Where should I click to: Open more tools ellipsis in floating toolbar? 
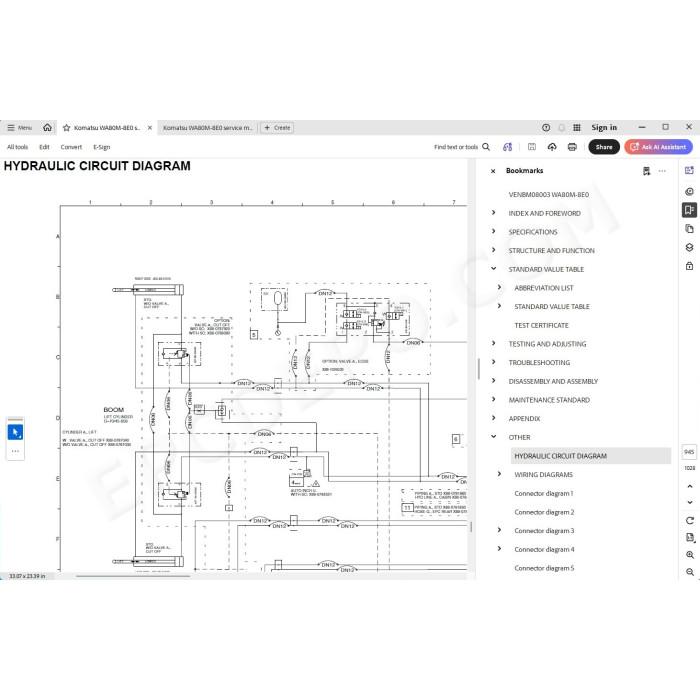15,451
